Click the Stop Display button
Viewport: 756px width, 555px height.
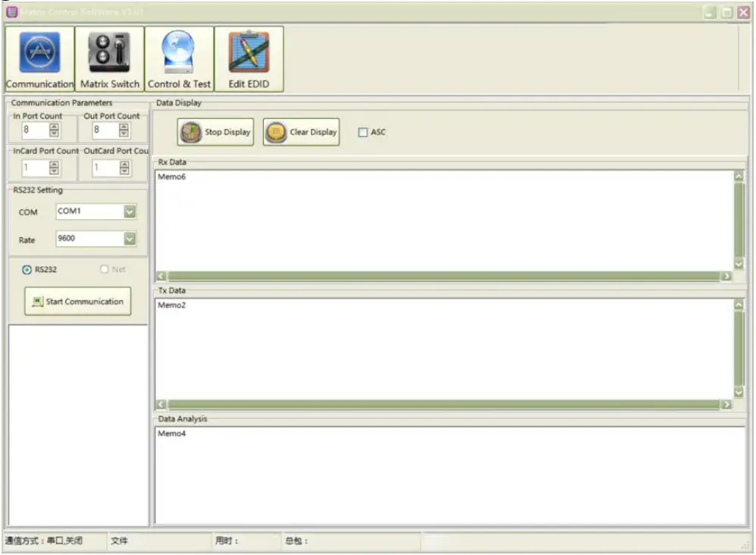tap(215, 132)
